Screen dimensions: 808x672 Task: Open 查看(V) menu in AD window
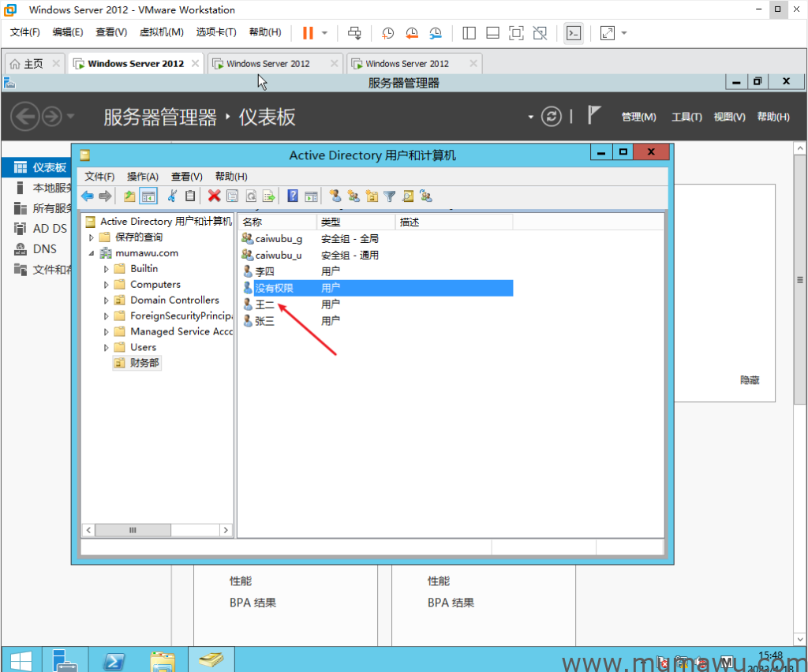(x=186, y=177)
